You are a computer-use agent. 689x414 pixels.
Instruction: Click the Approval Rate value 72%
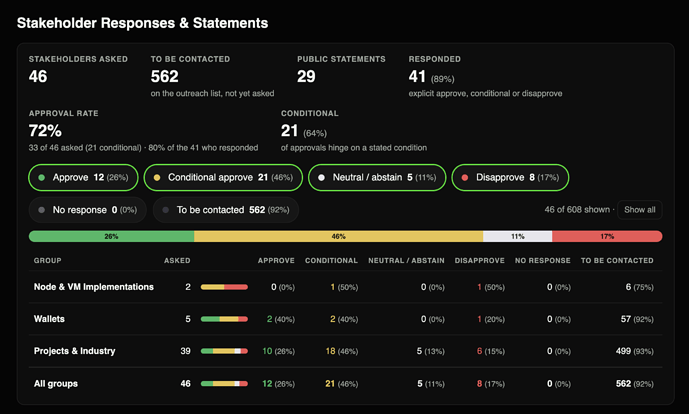(45, 131)
